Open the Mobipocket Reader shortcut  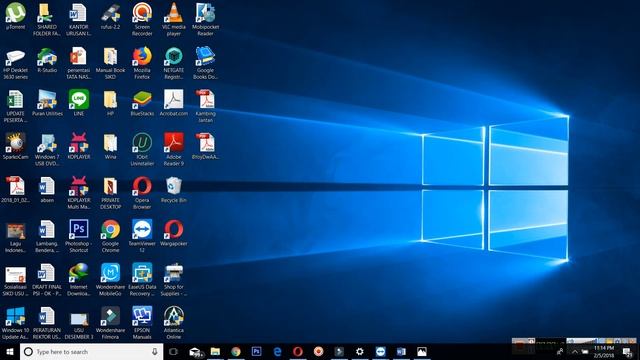pos(205,19)
